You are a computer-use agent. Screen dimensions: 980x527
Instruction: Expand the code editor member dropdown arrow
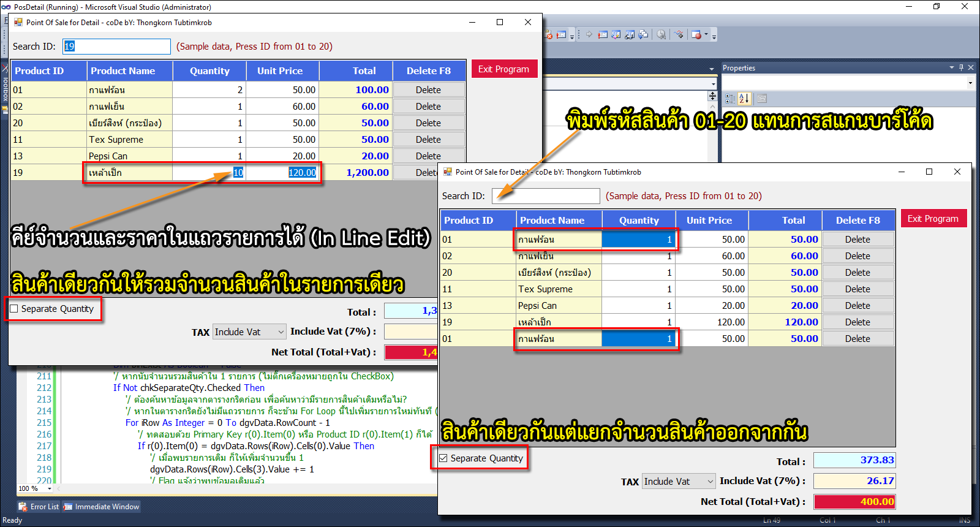coord(714,83)
